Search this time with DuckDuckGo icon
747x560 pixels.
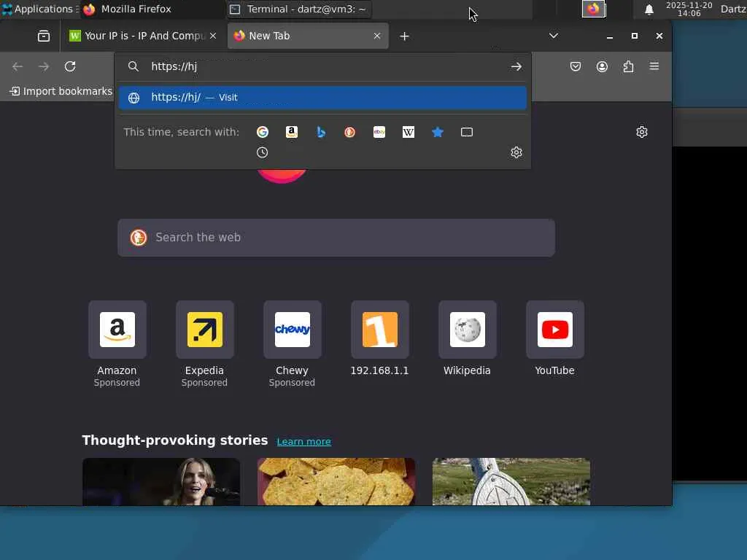(350, 132)
